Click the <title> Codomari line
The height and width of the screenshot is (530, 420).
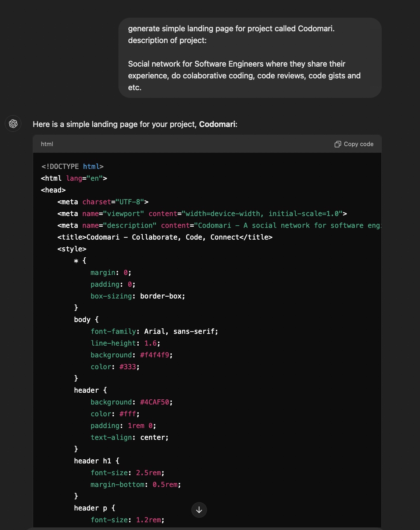pyautogui.click(x=165, y=237)
